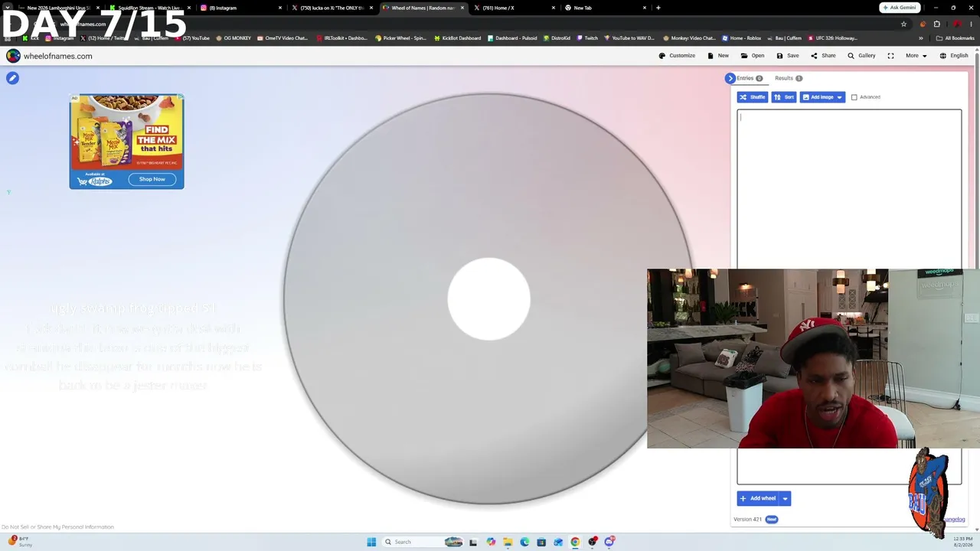Viewport: 980px width, 551px height.
Task: Open a new browser tab
Action: (x=658, y=8)
